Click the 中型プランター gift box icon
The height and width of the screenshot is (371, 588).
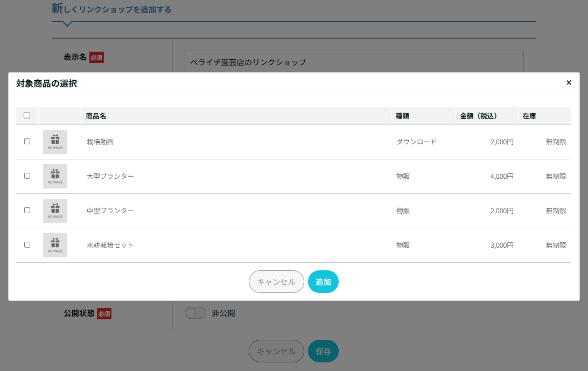pos(55,208)
